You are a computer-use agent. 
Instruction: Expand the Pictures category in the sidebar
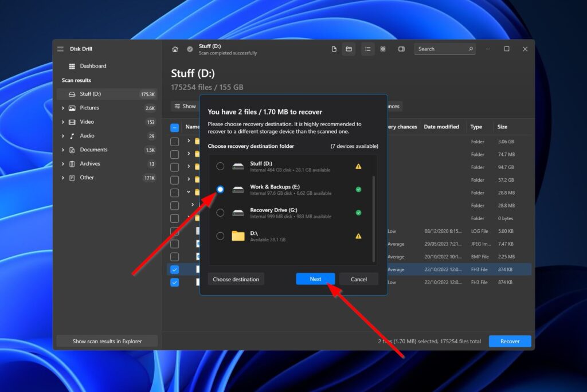[x=63, y=108]
